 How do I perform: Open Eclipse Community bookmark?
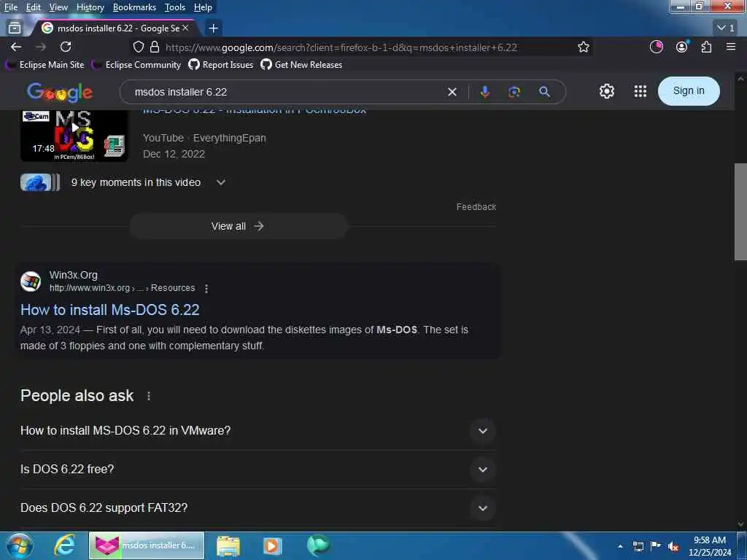137,65
